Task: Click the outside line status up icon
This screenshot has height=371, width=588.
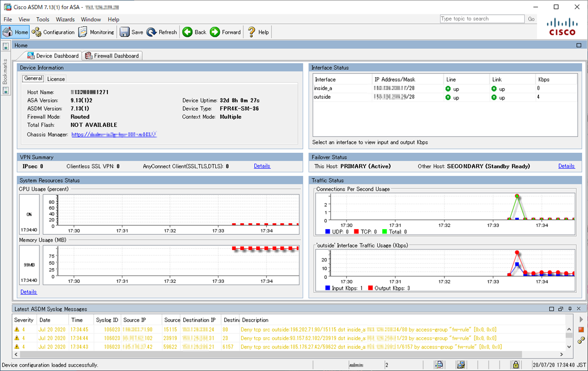Action: click(x=448, y=97)
